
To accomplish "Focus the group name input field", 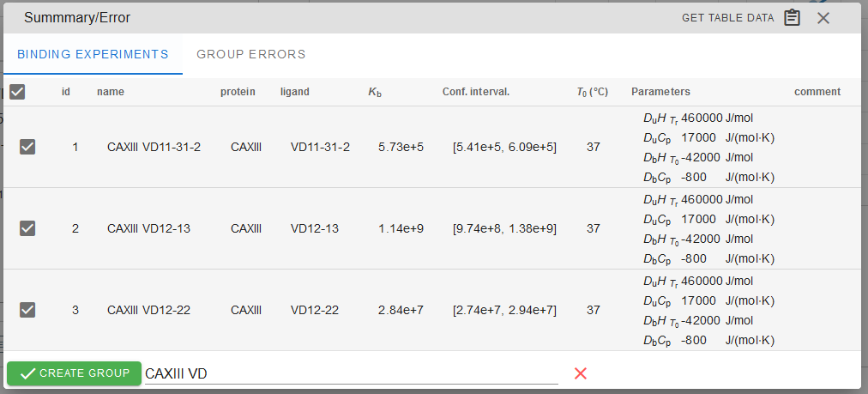I will click(x=352, y=373).
